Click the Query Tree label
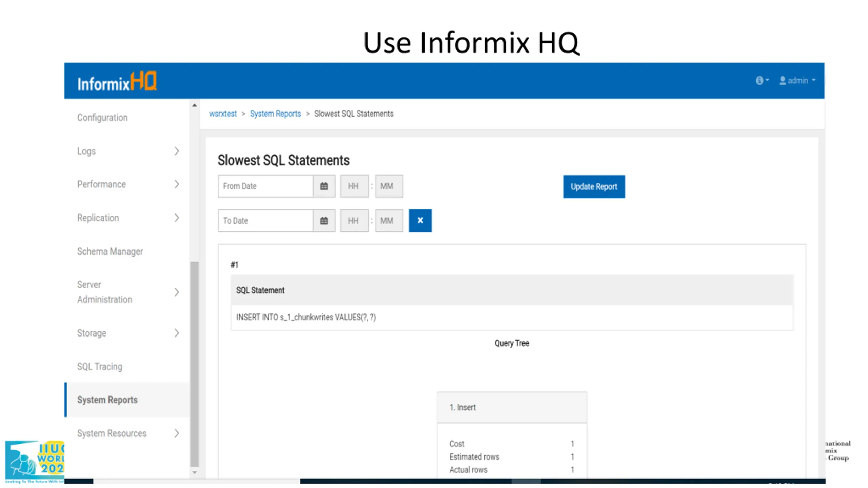Screen dimensions: 868x488 point(512,343)
